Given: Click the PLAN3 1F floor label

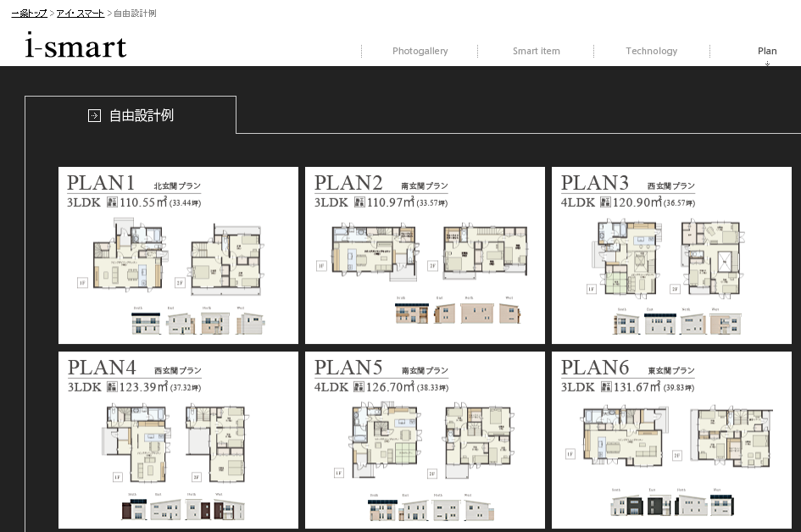Looking at the screenshot, I should [x=591, y=289].
